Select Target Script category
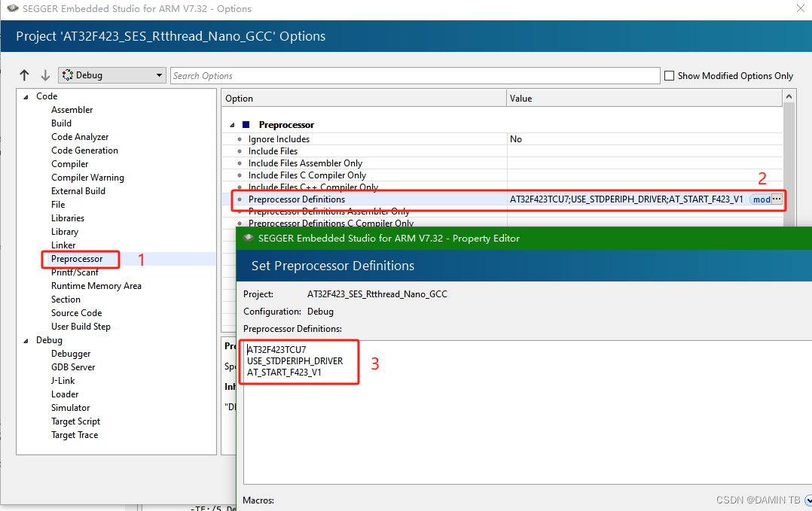Viewport: 812px width, 511px height. [75, 421]
